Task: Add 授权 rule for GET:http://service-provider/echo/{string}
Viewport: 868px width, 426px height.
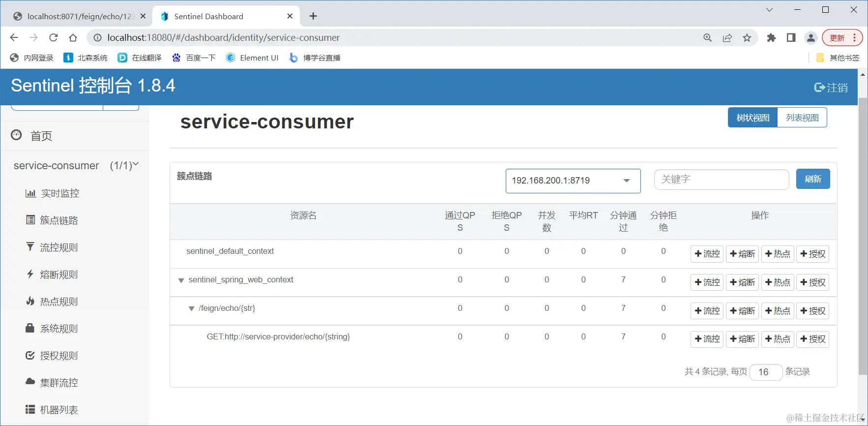Action: point(813,339)
